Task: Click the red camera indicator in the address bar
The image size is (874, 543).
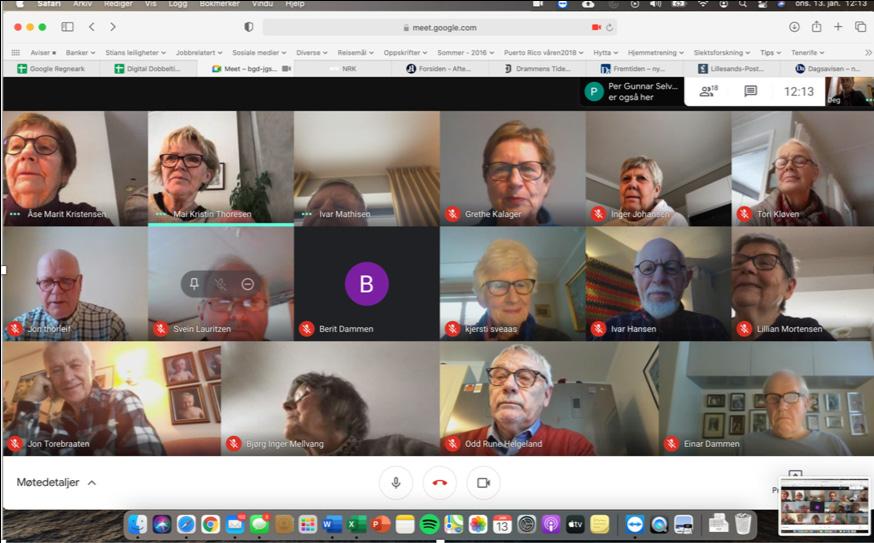Action: pyautogui.click(x=596, y=27)
